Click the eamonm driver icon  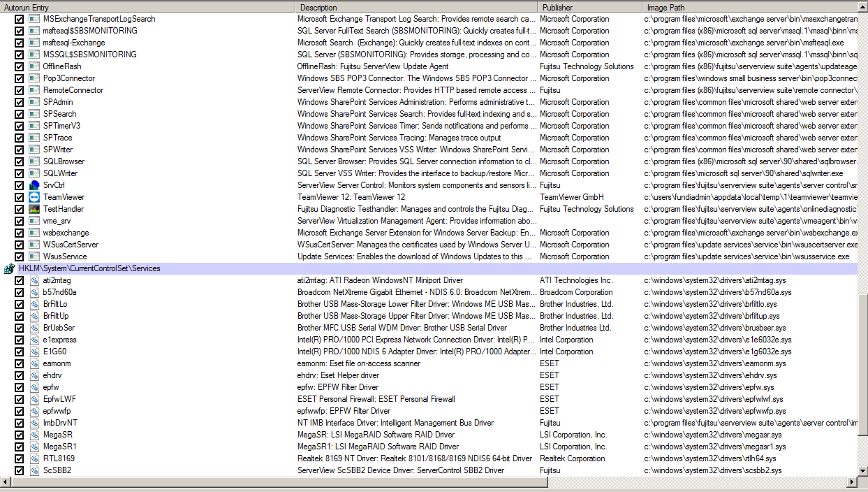coord(34,363)
